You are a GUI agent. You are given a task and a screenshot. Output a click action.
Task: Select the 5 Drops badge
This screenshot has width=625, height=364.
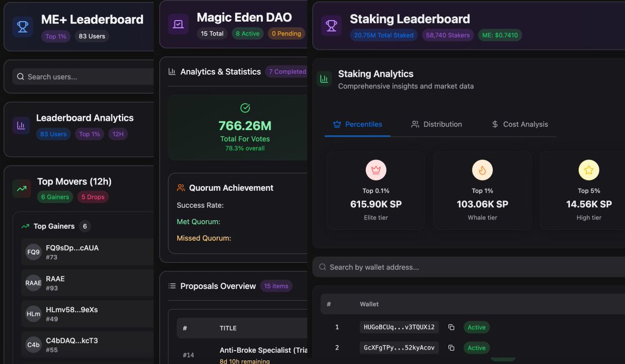[x=93, y=197]
